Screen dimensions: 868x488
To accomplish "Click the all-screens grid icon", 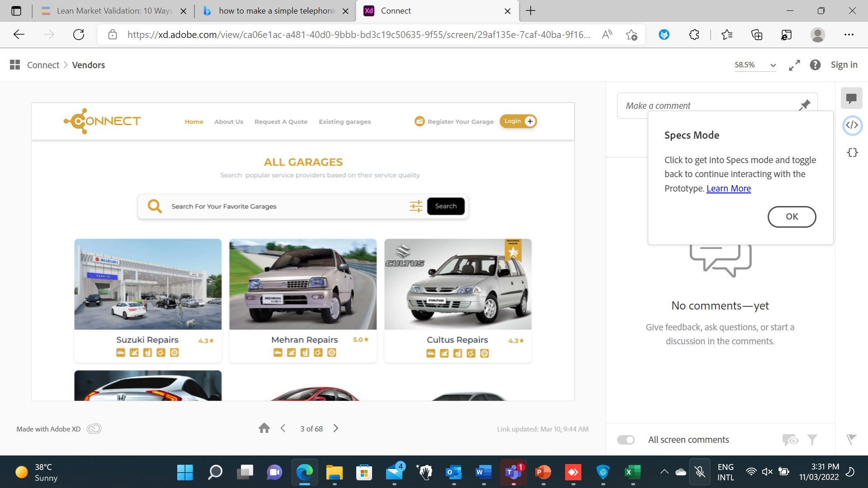I will click(x=15, y=65).
